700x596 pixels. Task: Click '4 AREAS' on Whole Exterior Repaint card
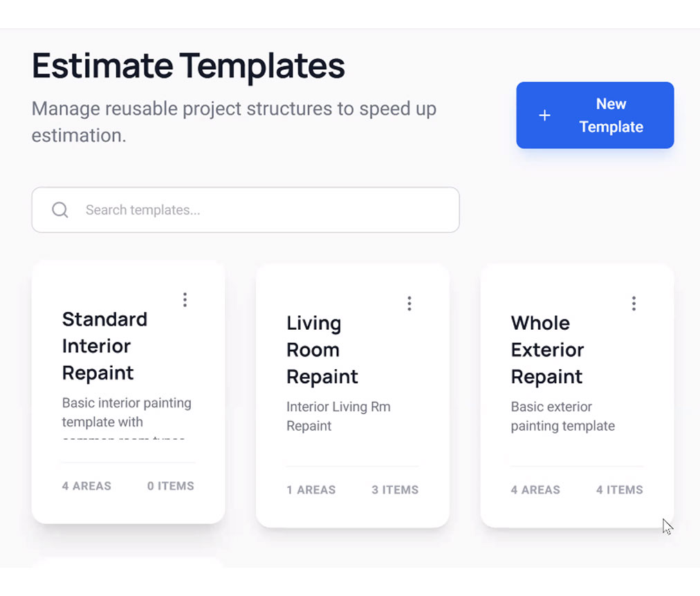535,490
